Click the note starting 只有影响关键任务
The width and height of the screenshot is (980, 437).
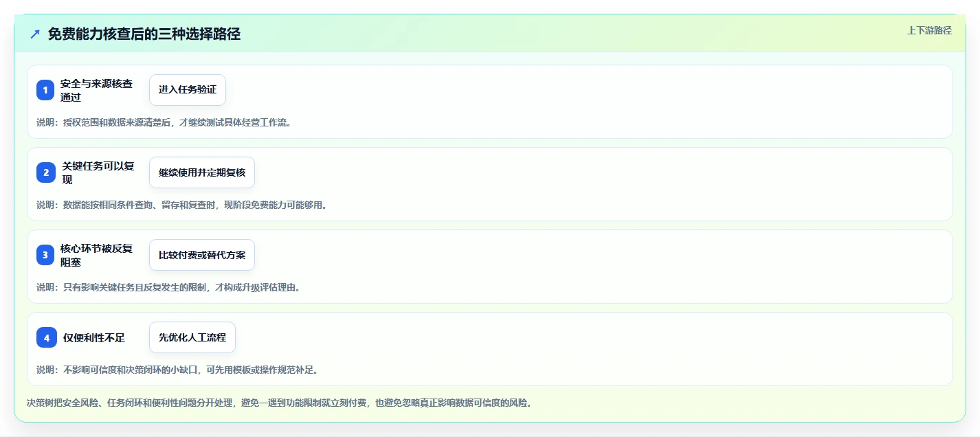(x=168, y=287)
